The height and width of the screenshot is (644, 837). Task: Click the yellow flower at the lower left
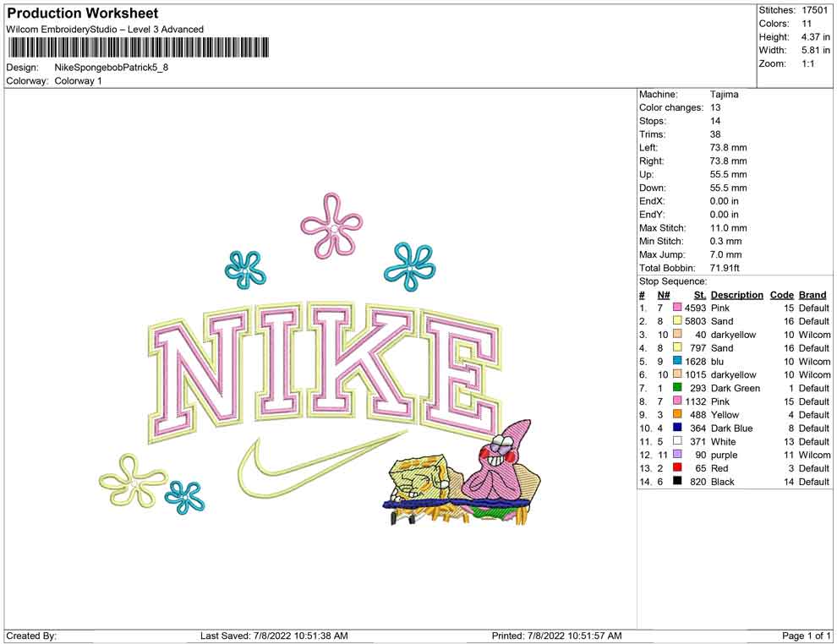pos(133,480)
